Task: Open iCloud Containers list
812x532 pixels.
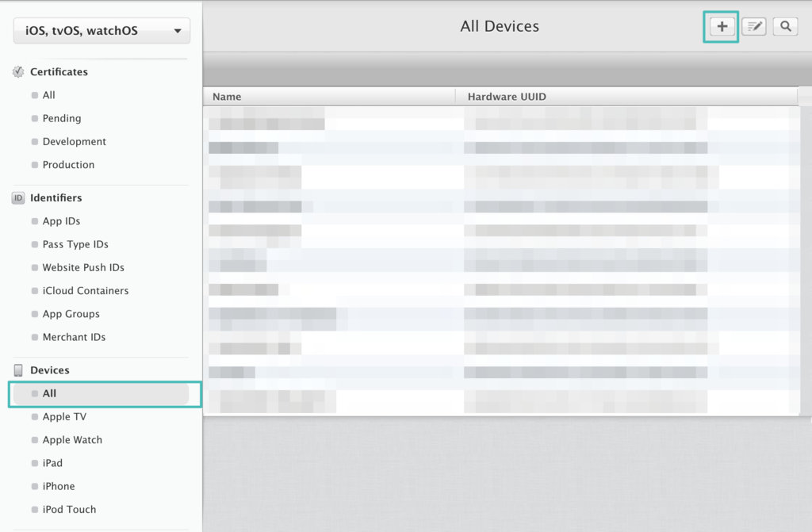Action: (86, 291)
